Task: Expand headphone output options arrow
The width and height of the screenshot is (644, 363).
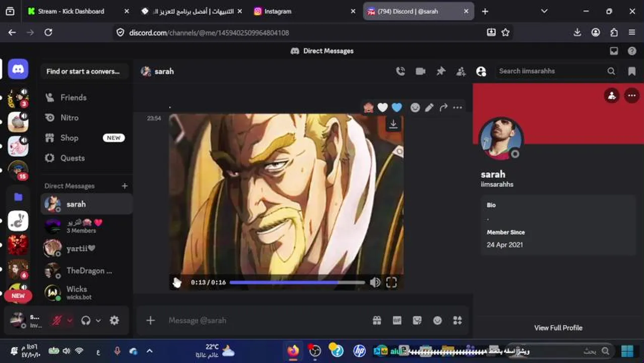Action: (x=98, y=320)
